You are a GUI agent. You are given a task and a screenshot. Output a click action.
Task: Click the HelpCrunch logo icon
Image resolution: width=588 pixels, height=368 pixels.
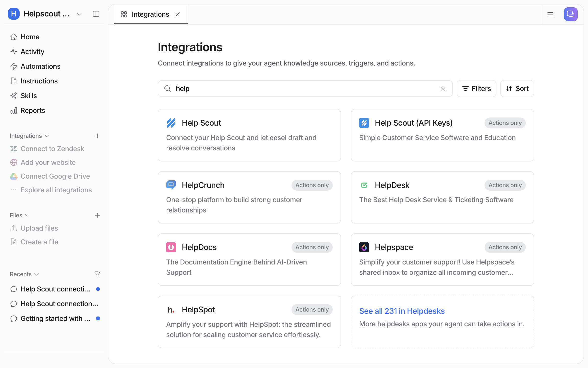[x=171, y=185]
